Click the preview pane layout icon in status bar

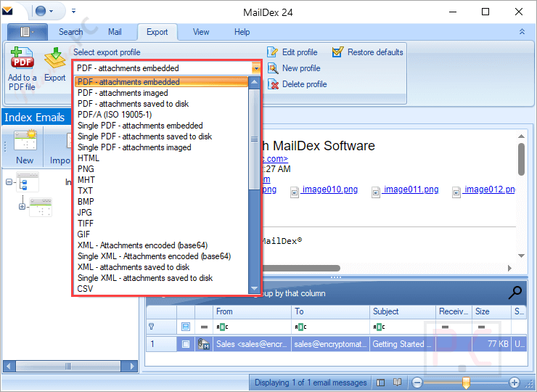[380, 383]
